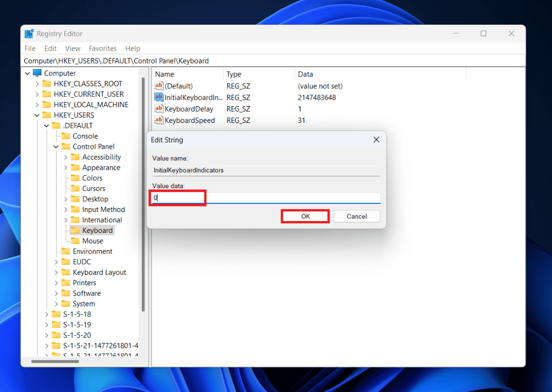Screen dimensions: 552x392
Task: Click the Cursors folder icon
Action: [x=75, y=188]
